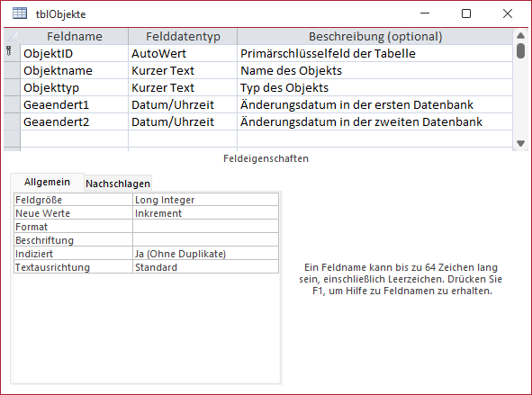Select the Objekttyp field name cell
Screen dimensions: 532x395
tap(75, 87)
